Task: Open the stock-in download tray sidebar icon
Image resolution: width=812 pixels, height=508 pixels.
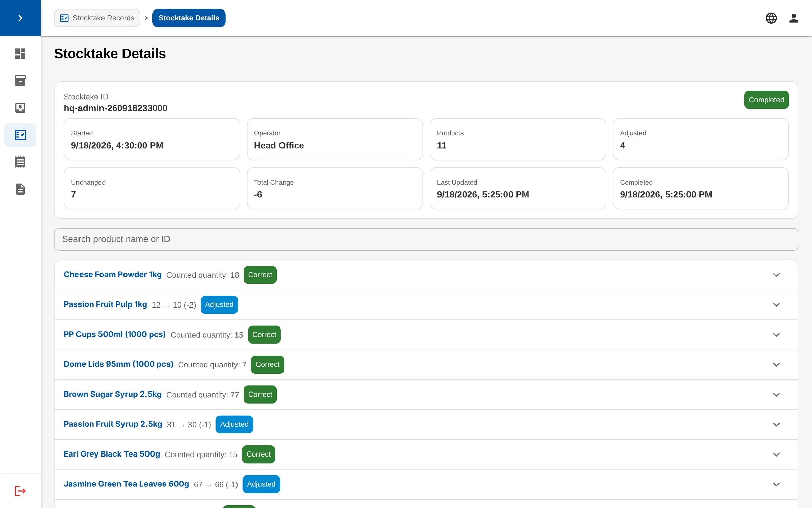Action: [x=20, y=108]
